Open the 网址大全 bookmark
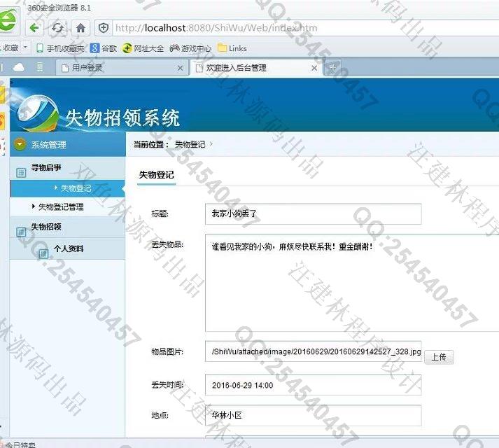 (x=127, y=48)
